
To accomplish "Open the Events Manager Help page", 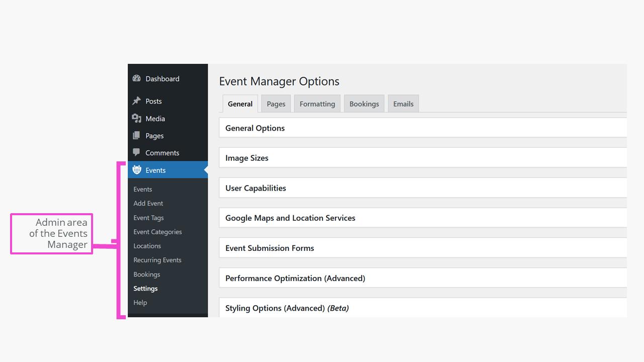I will tap(140, 302).
